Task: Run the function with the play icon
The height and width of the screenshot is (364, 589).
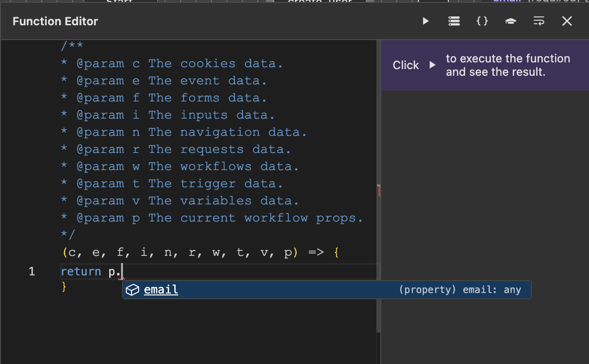Action: point(426,21)
